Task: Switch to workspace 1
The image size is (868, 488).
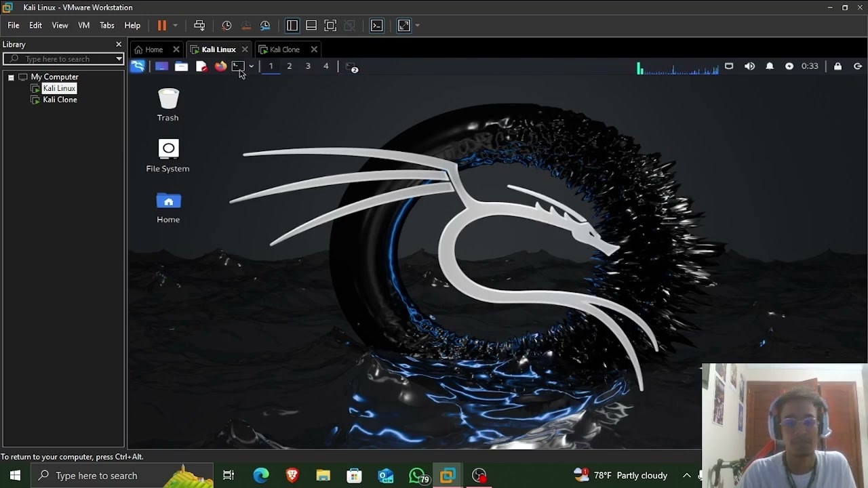Action: click(271, 66)
